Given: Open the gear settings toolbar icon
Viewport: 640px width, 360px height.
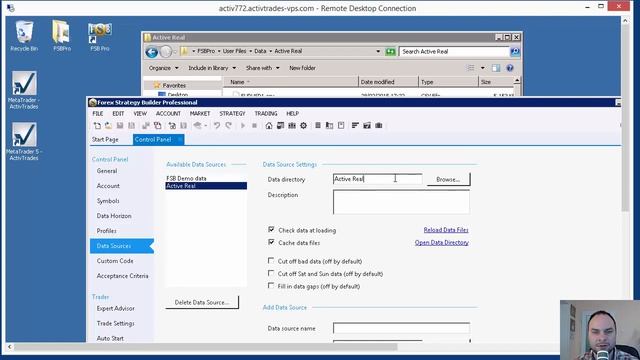Looking at the screenshot, I should pos(303,126).
